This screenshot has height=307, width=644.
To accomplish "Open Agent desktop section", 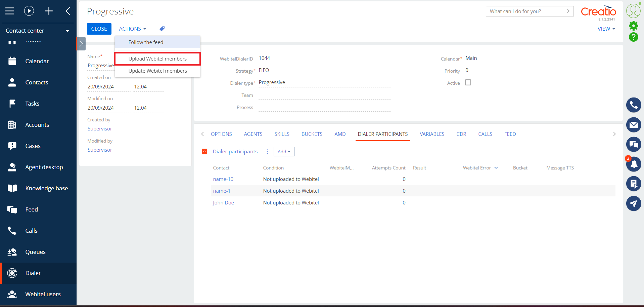I will (38, 167).
